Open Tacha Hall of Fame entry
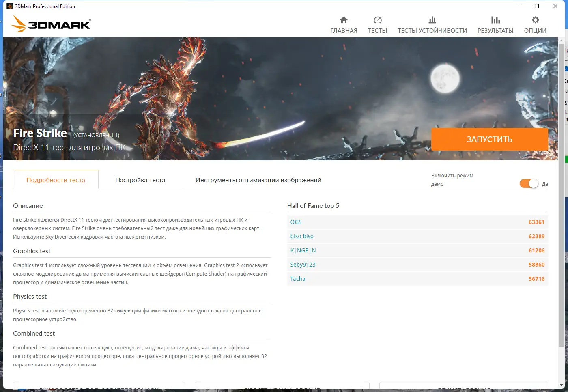Viewport: 568px width, 392px height. 297,279
